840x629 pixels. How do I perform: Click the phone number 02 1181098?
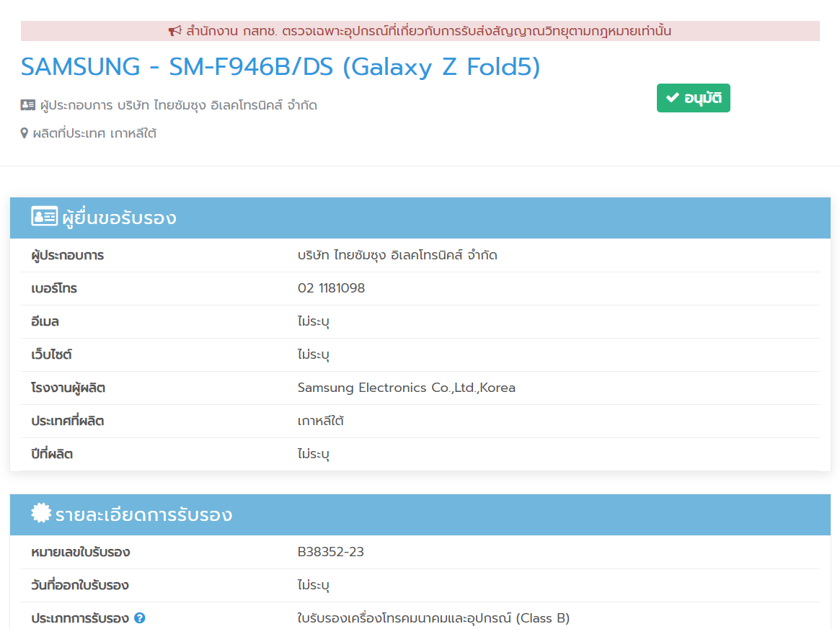(331, 288)
